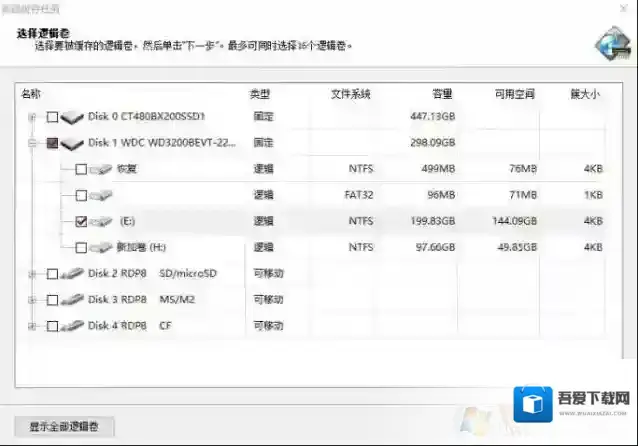Screen dimensions: 638x446
Task: Select the Disk 0 CT480BX200SSD1 row label
Action: tap(146, 116)
